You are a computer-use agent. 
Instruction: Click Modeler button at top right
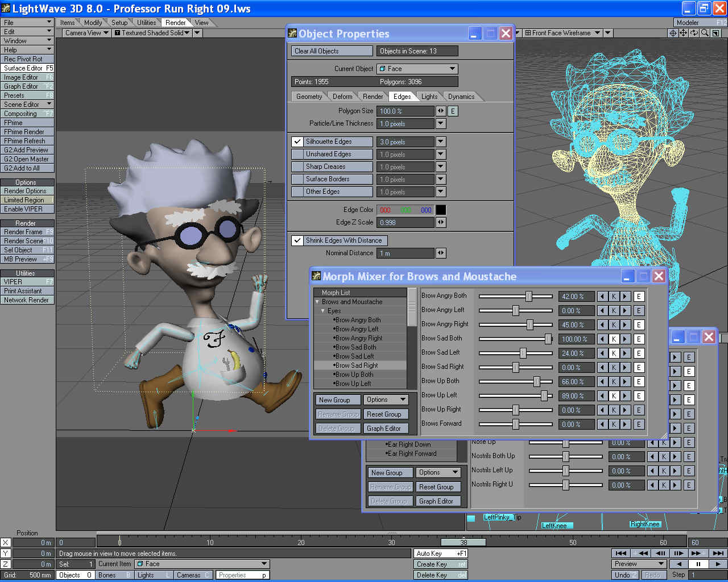pos(701,23)
